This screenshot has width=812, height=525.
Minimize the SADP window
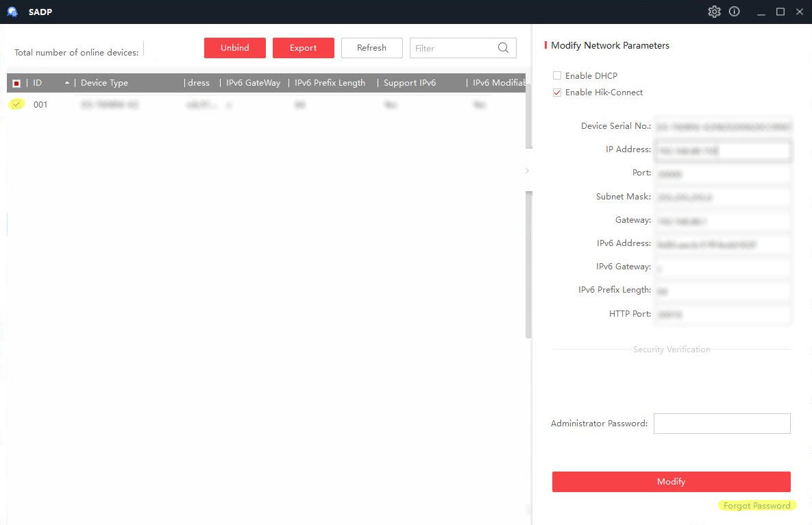point(761,12)
